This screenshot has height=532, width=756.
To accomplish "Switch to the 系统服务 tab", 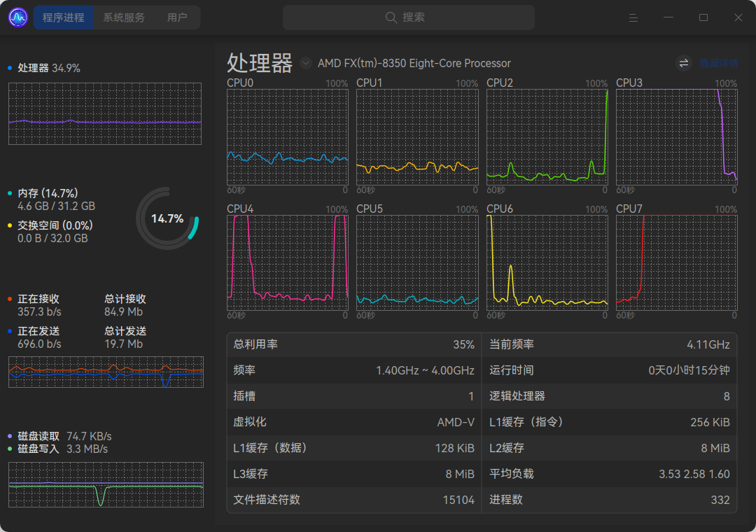I will pyautogui.click(x=124, y=17).
